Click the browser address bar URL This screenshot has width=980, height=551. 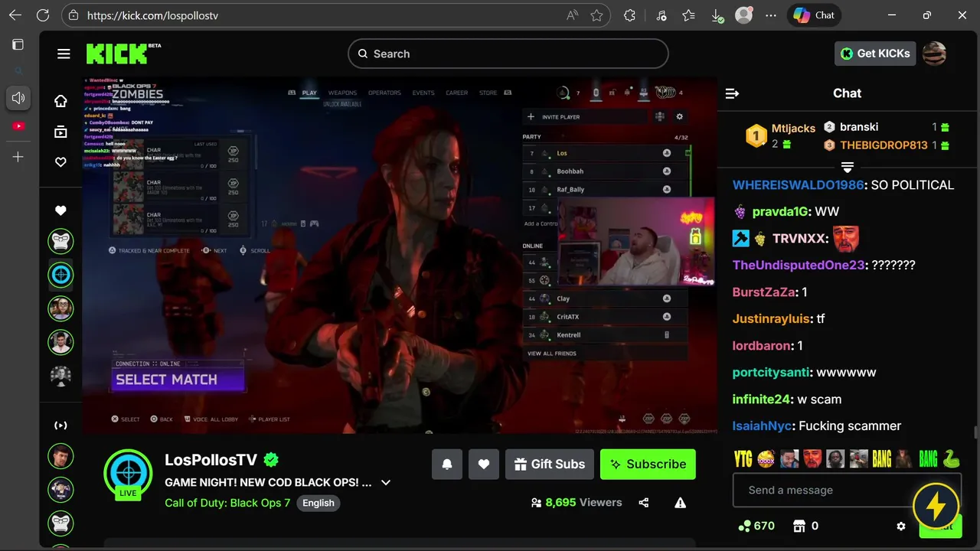click(153, 15)
